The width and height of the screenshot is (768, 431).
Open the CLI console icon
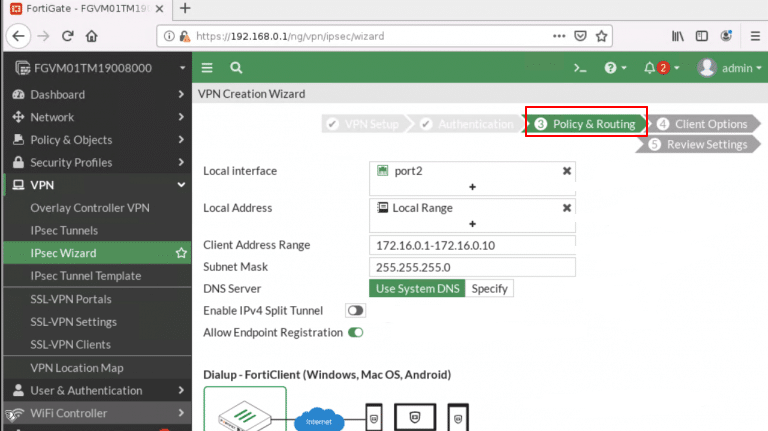pyautogui.click(x=579, y=68)
